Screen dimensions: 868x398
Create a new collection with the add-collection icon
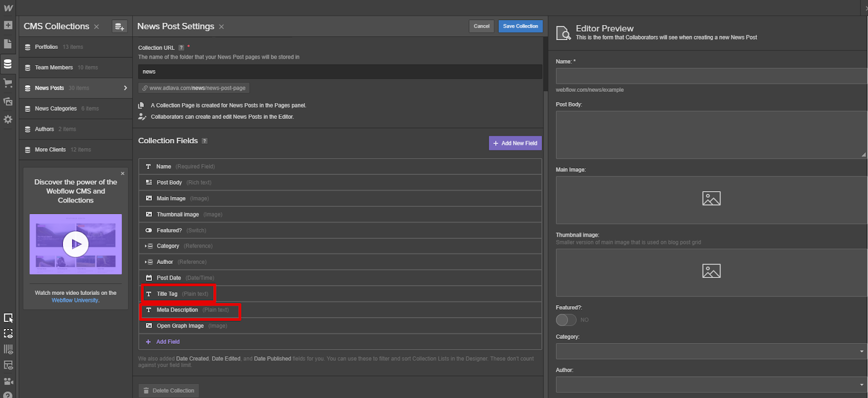[119, 26]
